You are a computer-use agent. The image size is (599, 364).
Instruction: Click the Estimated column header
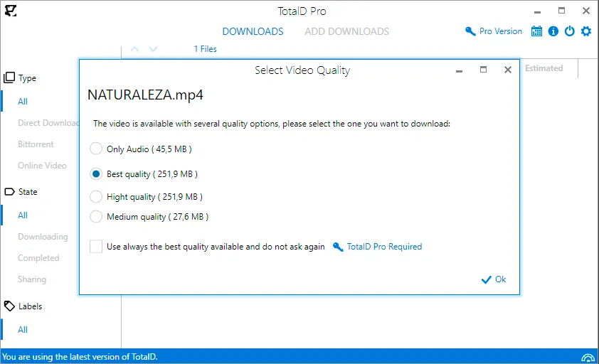544,68
